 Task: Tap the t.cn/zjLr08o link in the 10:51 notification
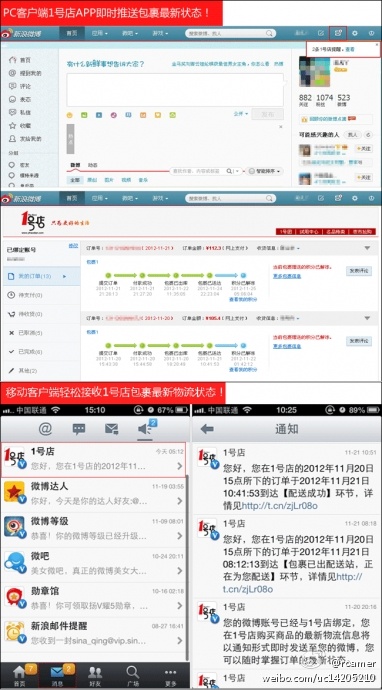(279, 506)
